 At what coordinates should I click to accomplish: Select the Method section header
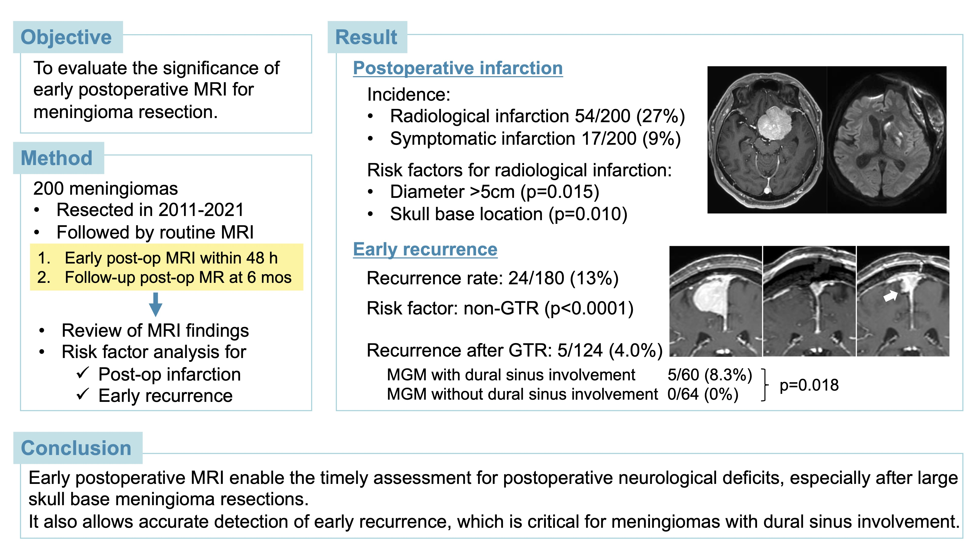coord(59,158)
